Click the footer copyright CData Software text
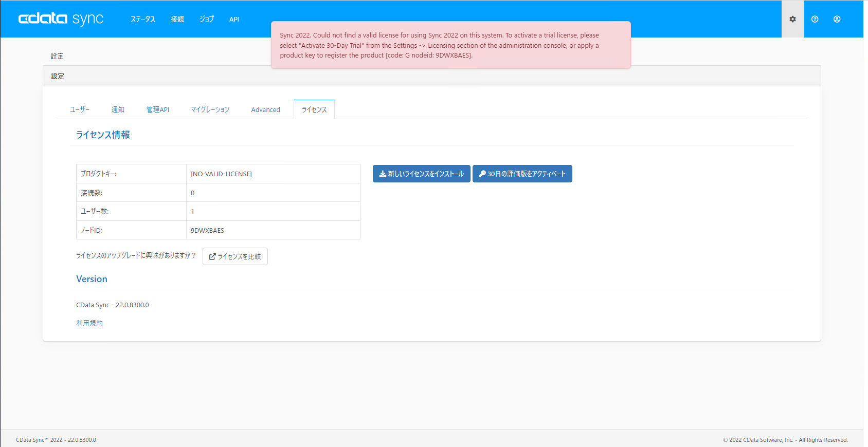This screenshot has width=868, height=447. pyautogui.click(x=785, y=440)
